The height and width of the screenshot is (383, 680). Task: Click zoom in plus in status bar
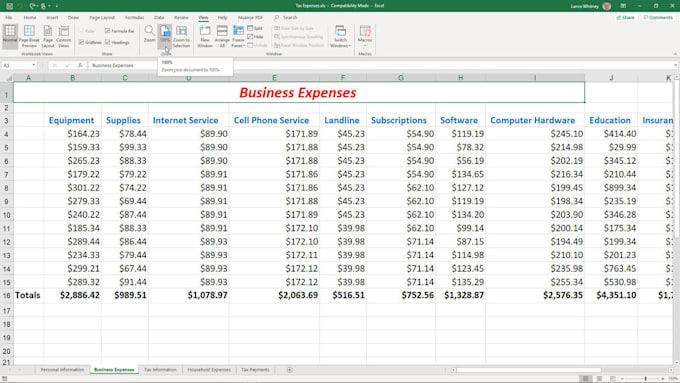(x=663, y=379)
